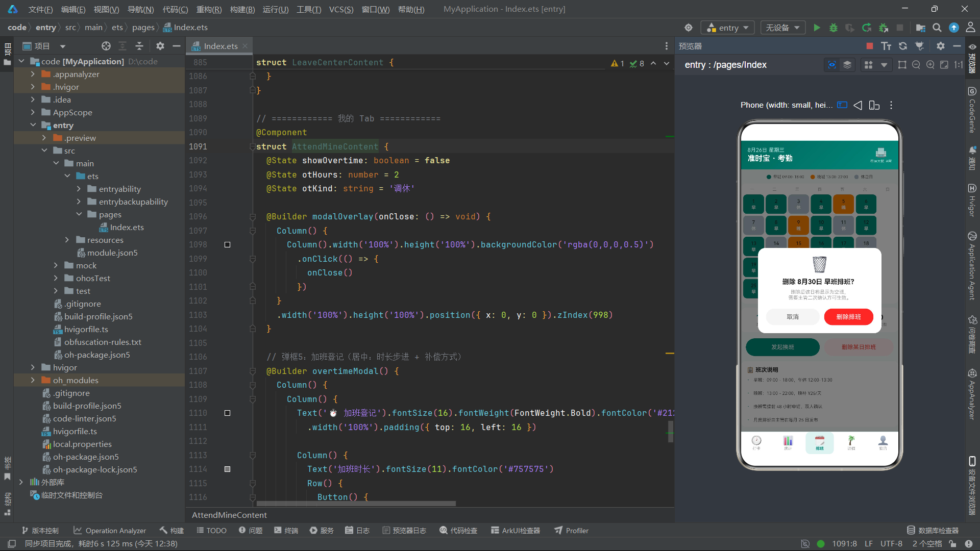Click the editor horizontal scrollbar
Screen dimensions: 980x551
coord(356,504)
